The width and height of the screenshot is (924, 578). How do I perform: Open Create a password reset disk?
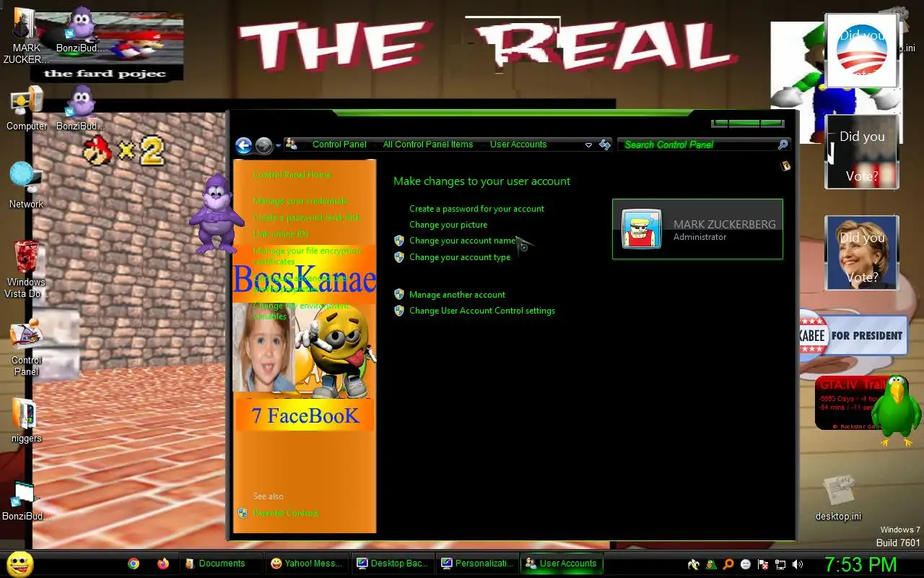306,217
